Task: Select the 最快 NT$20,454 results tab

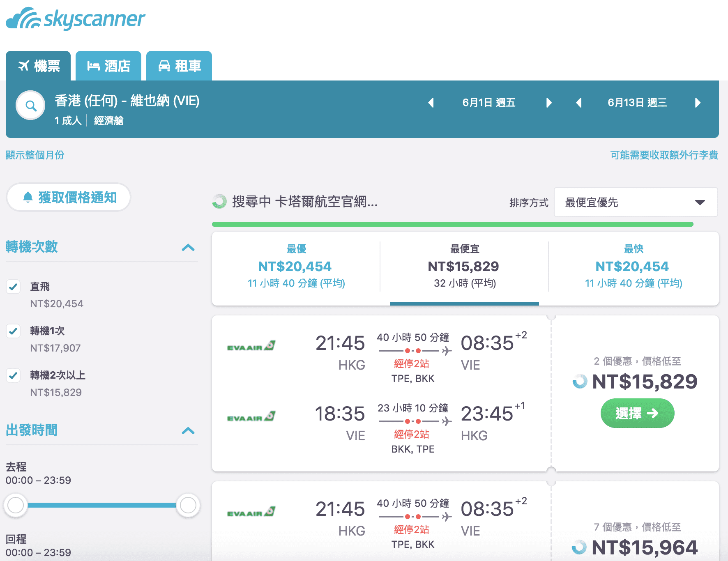Action: tap(634, 267)
